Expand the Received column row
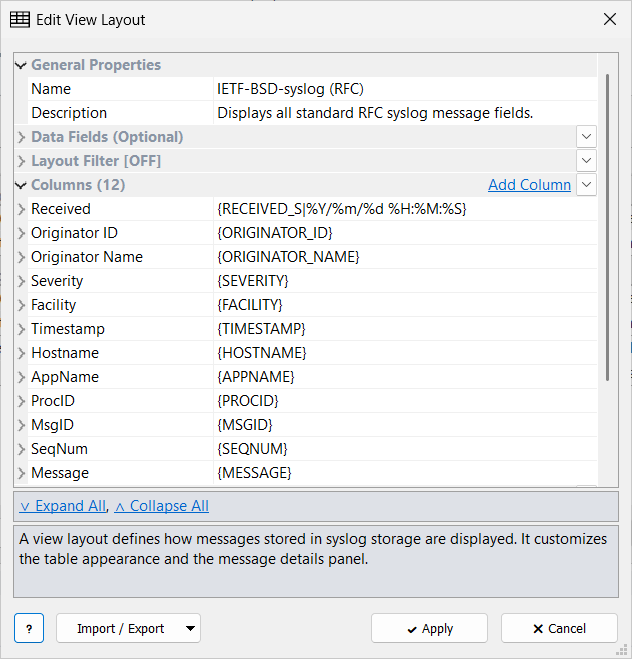 coord(21,209)
